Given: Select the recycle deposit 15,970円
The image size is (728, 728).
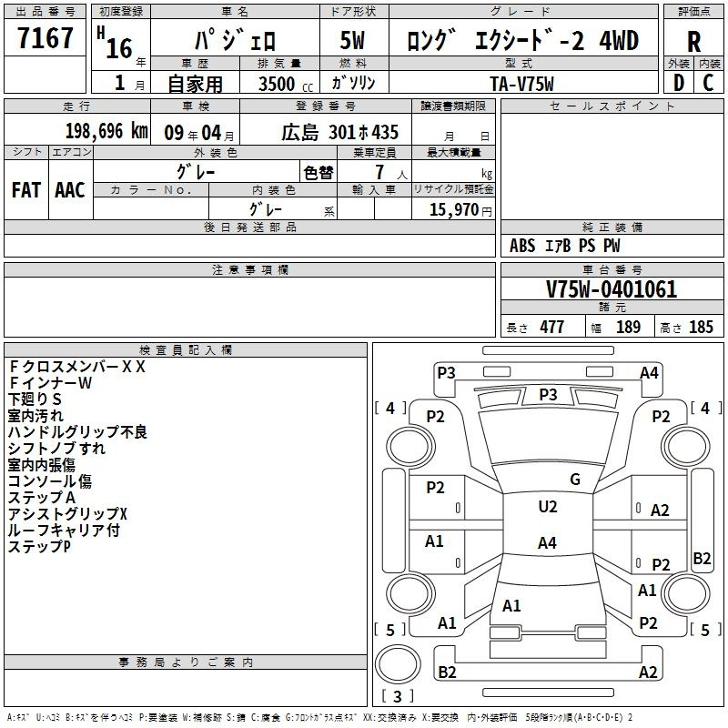Looking at the screenshot, I should (460, 209).
